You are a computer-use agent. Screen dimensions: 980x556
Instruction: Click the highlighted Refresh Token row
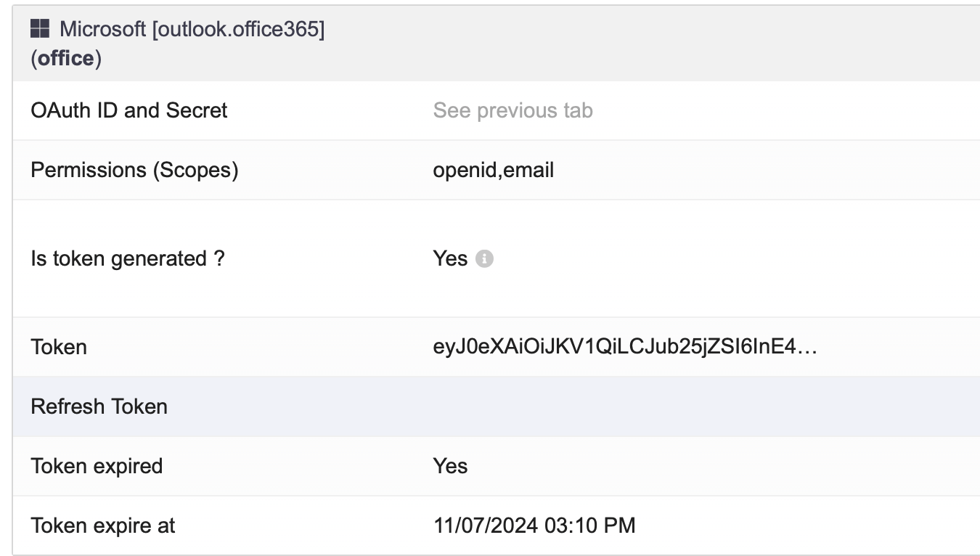pos(496,406)
